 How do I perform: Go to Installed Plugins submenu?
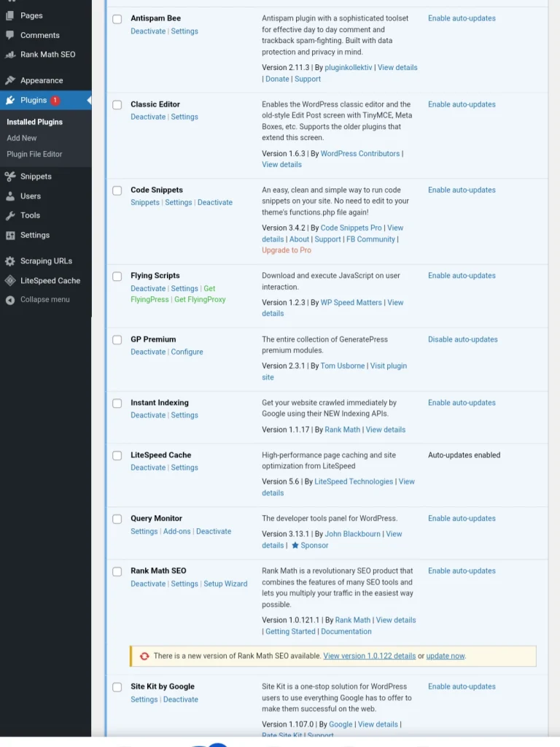coord(35,122)
